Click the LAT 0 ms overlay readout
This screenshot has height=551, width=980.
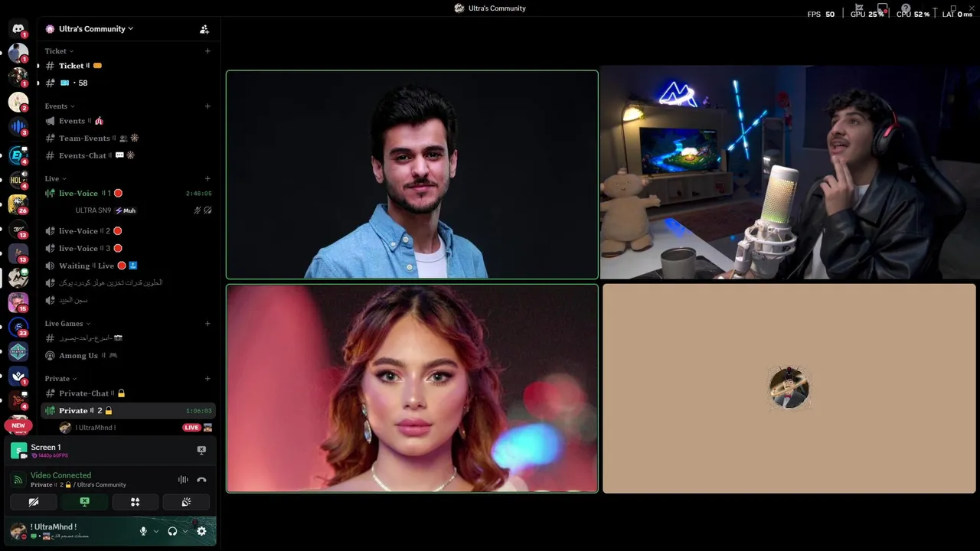[957, 15]
